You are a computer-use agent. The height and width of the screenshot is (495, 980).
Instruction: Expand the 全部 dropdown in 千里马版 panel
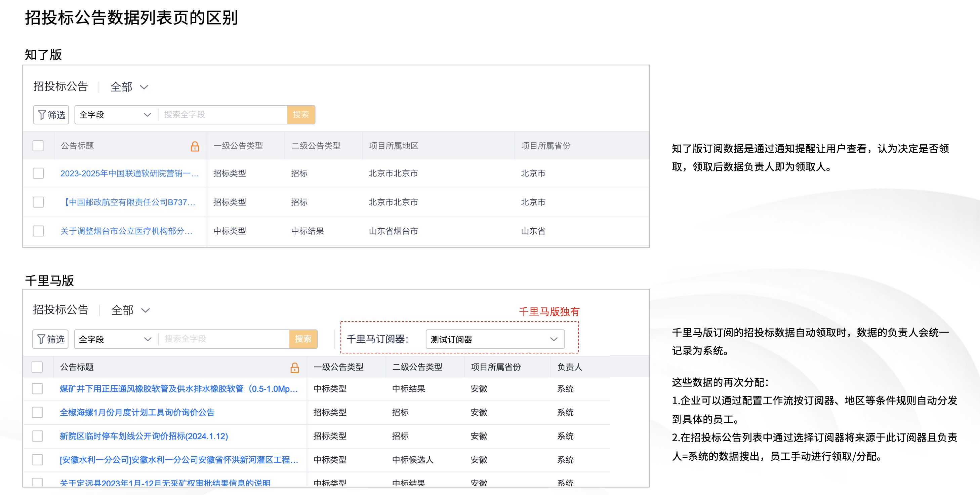130,310
